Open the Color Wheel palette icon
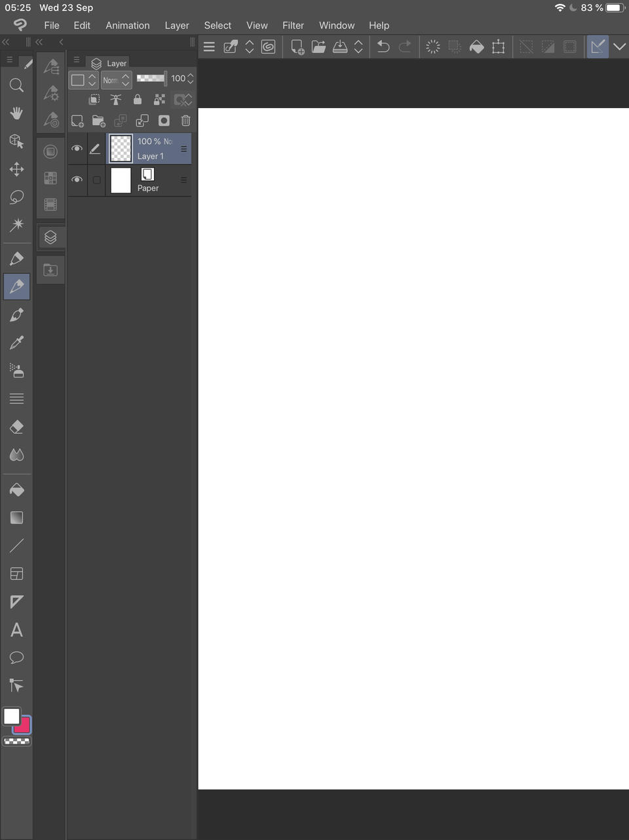Screen dimensions: 629x840 pyautogui.click(x=50, y=151)
